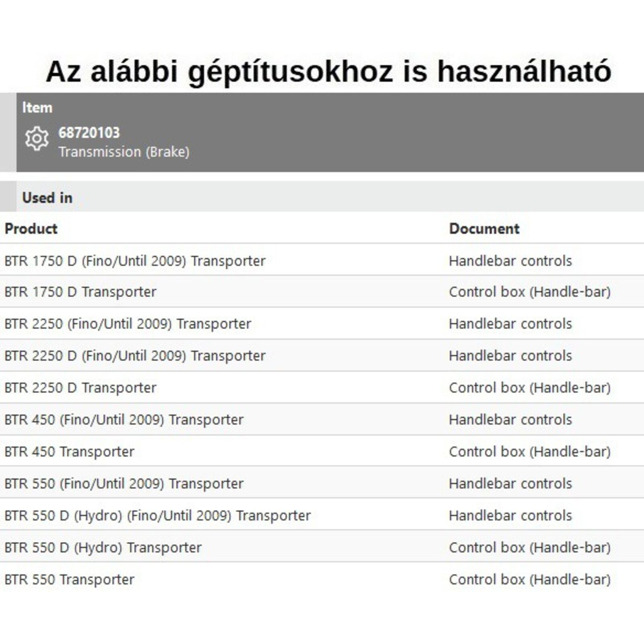Screen dimensions: 644x644
Task: Click the Document column header
Action: tap(484, 229)
